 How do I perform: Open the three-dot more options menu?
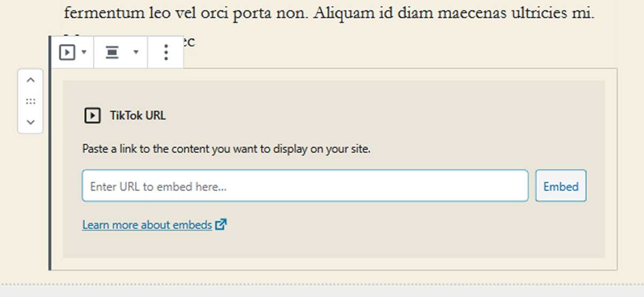coord(166,52)
